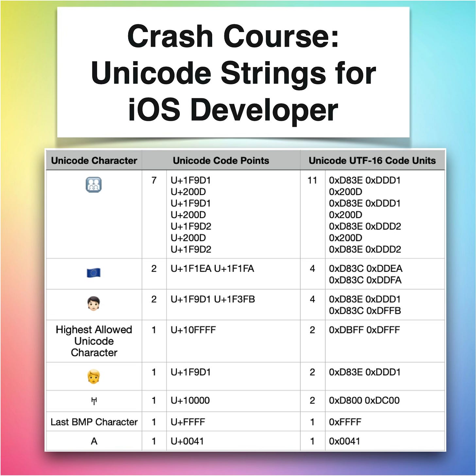The width and height of the screenshot is (476, 476).
Task: Click '0xD83C 0xDDEA' code units
Action: (x=365, y=268)
